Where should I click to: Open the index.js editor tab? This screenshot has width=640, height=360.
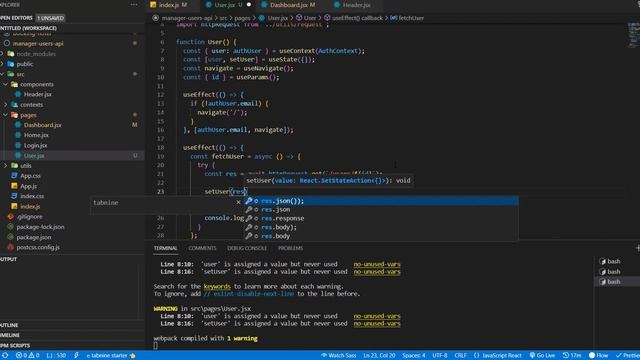pyautogui.click(x=169, y=5)
